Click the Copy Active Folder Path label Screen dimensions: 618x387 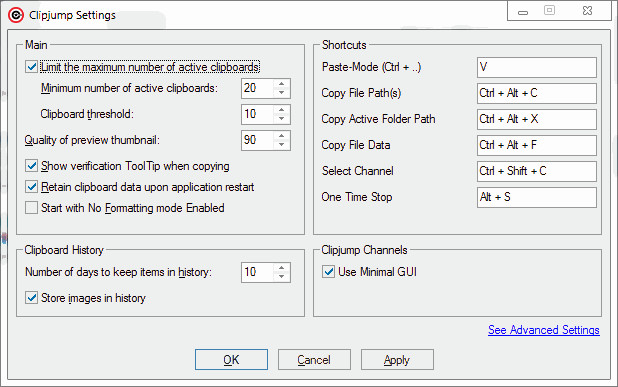point(378,119)
